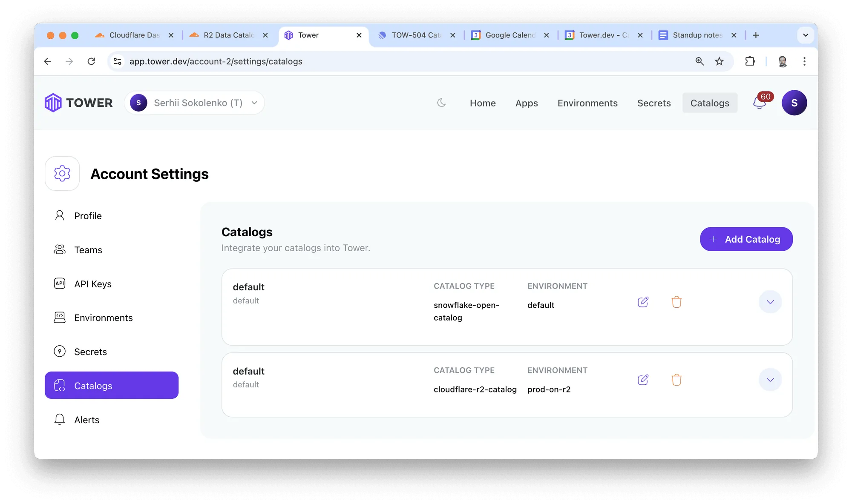Close the Tower.dev calendar tab

(640, 35)
